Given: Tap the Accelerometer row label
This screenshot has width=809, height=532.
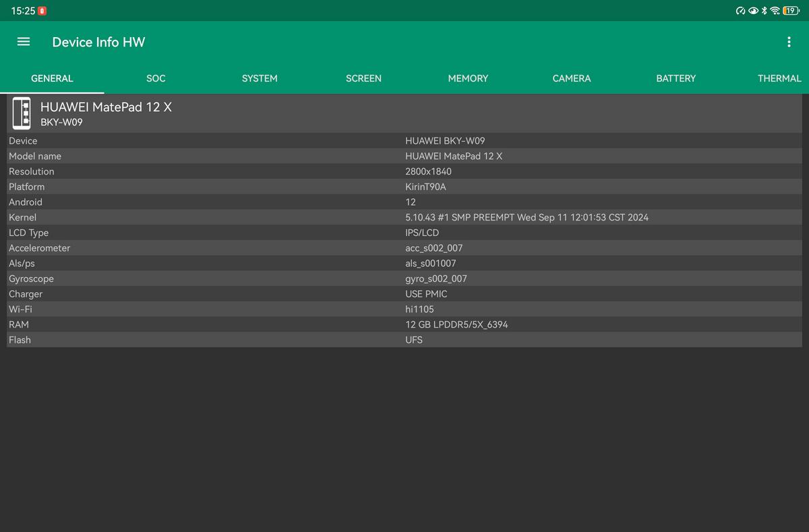Looking at the screenshot, I should pyautogui.click(x=39, y=248).
